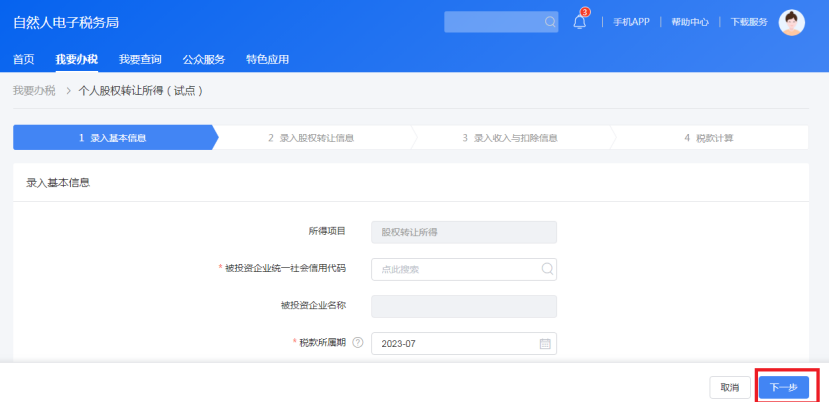Viewport: 829px width, 402px height.
Task: Click the 下一步 button
Action: click(783, 387)
